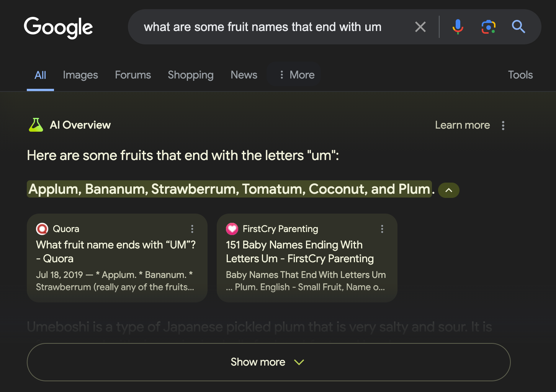Image resolution: width=556 pixels, height=392 pixels.
Task: Expand the overview with Show more
Action: point(269,362)
